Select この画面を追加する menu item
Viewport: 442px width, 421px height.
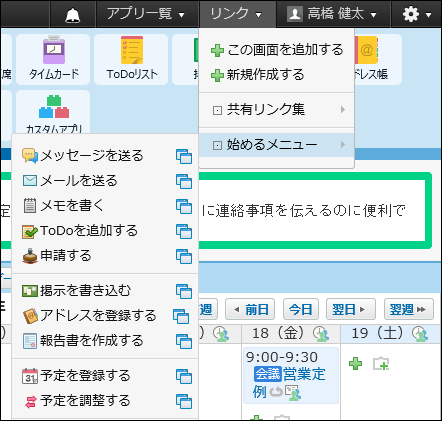277,50
